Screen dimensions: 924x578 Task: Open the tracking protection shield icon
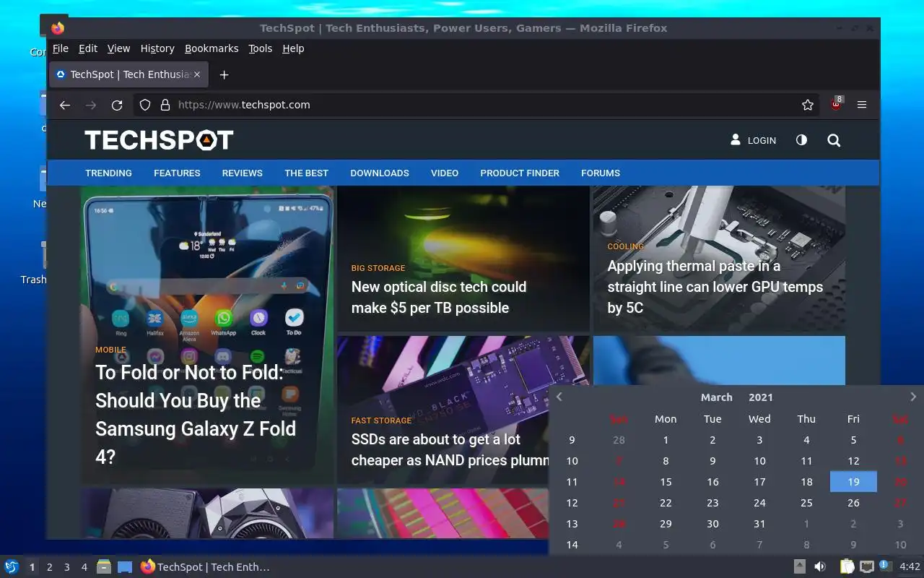pos(145,105)
